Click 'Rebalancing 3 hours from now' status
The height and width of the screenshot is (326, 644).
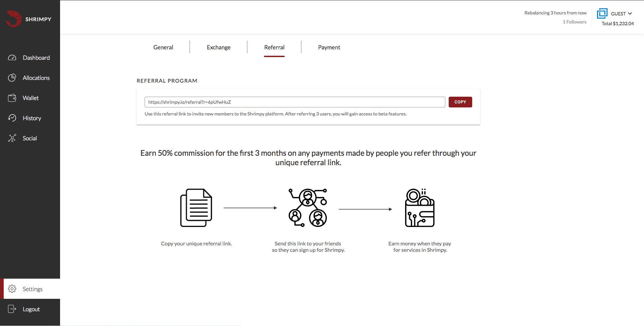pos(555,13)
